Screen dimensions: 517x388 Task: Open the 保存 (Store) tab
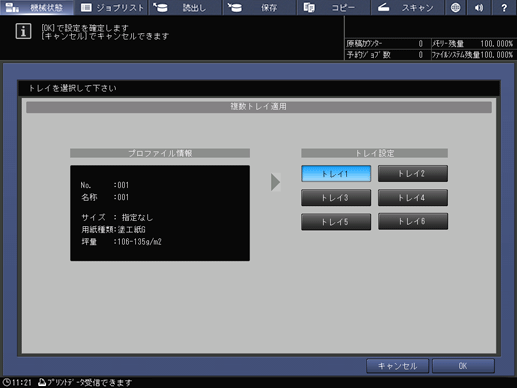(259, 7)
